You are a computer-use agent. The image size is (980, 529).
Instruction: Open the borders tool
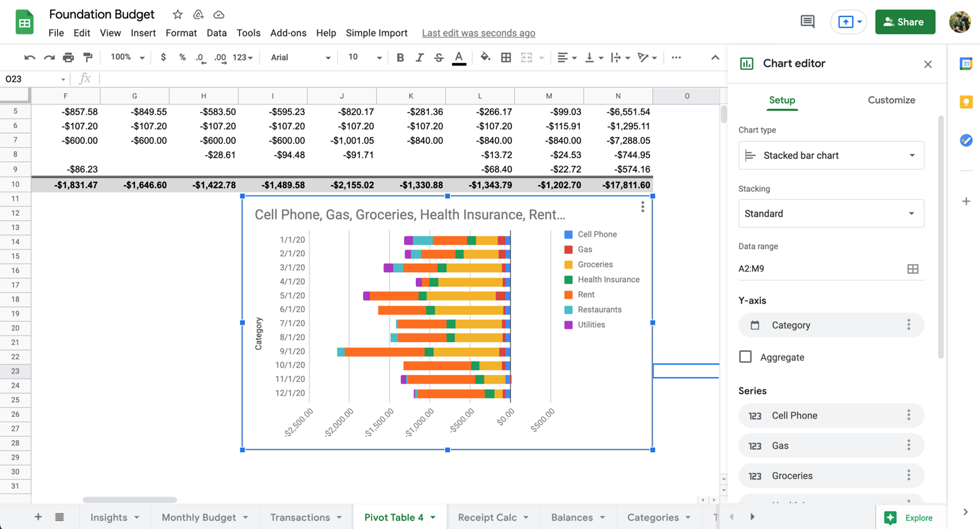click(x=506, y=58)
